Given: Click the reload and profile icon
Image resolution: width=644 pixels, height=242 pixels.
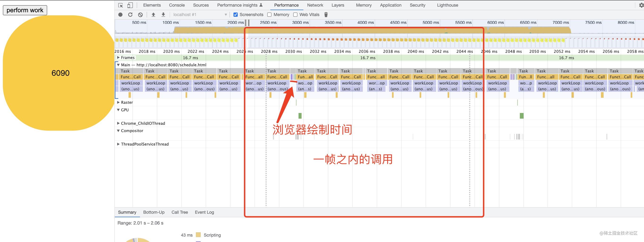Looking at the screenshot, I should click(x=130, y=15).
